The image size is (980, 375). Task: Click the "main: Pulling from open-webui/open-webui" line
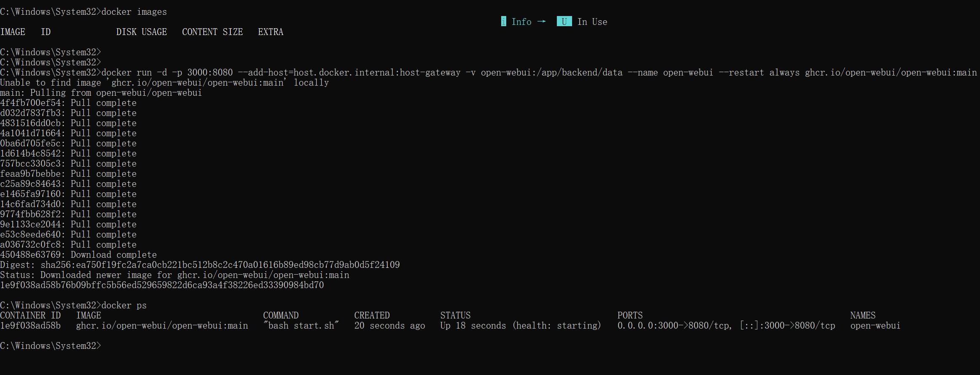[101, 93]
